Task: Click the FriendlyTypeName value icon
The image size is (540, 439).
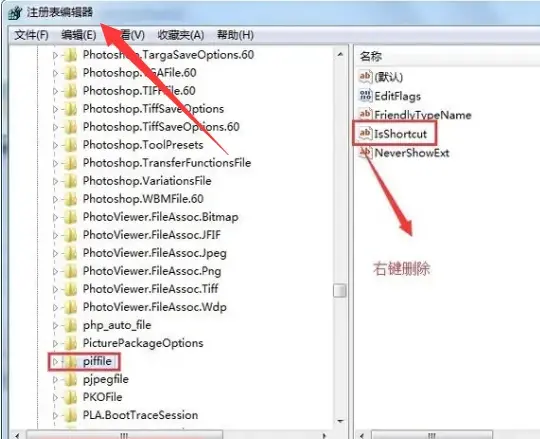Action: pos(365,114)
